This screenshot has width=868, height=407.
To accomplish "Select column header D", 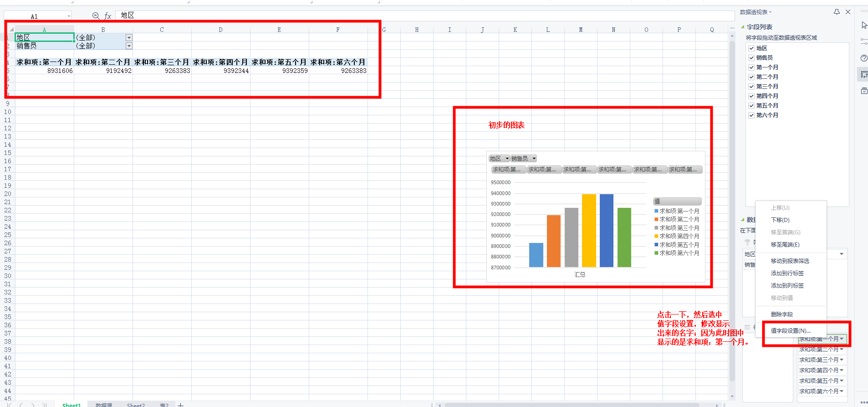I will coord(221,30).
